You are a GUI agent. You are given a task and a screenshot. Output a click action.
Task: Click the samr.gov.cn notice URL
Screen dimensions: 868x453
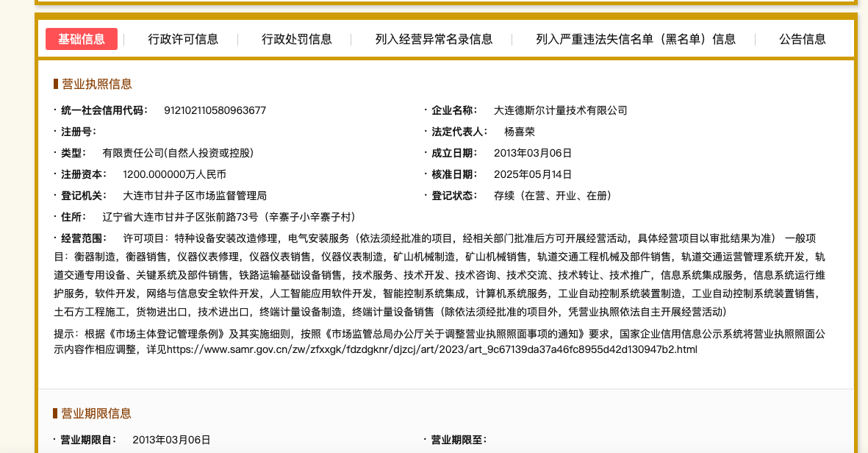pyautogui.click(x=431, y=349)
